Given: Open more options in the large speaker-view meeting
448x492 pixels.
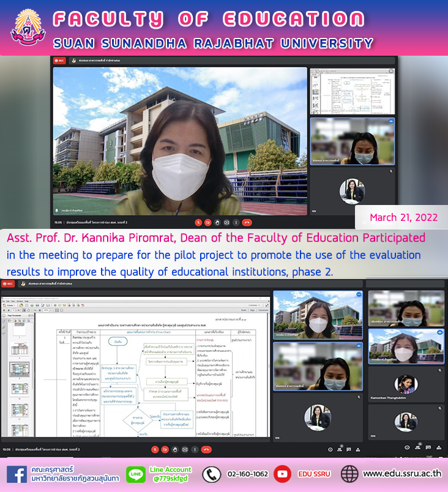Looking at the screenshot, I should tap(237, 222).
